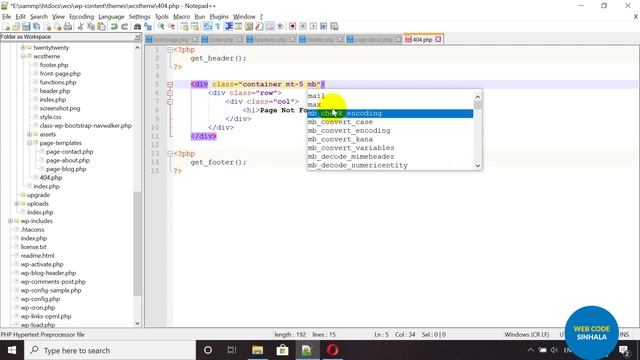Open the Macro menu

pos(181,17)
